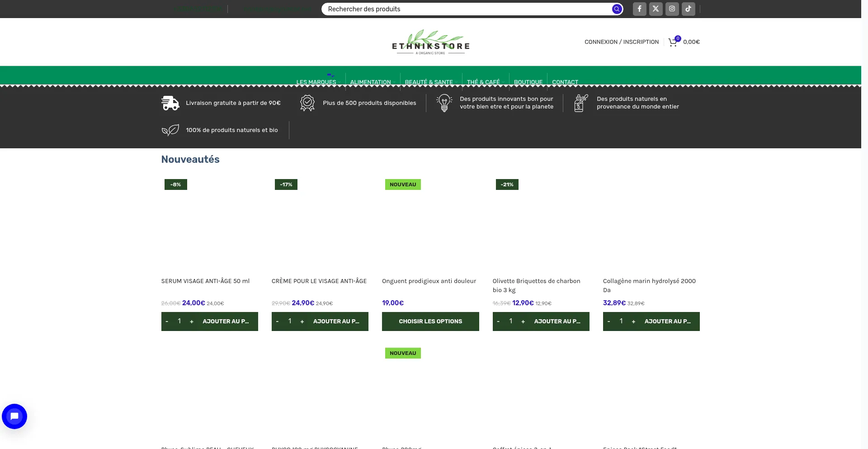
Task: Click the bold 32,89€ price
Action: tap(614, 303)
